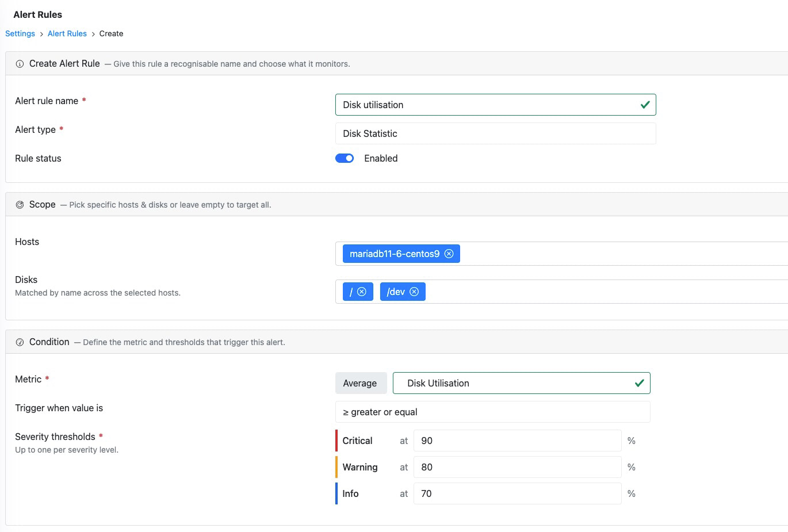Click the Alert Rules page heading
Image resolution: width=788 pixels, height=532 pixels.
pos(38,14)
